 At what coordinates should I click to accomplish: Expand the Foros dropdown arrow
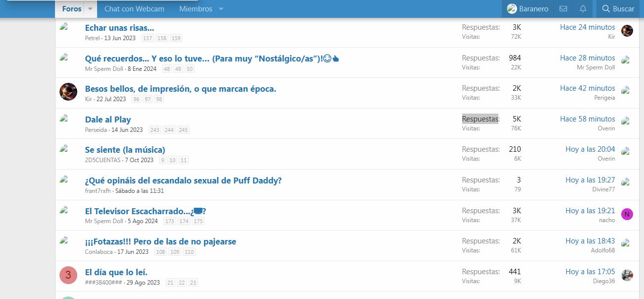tap(90, 9)
